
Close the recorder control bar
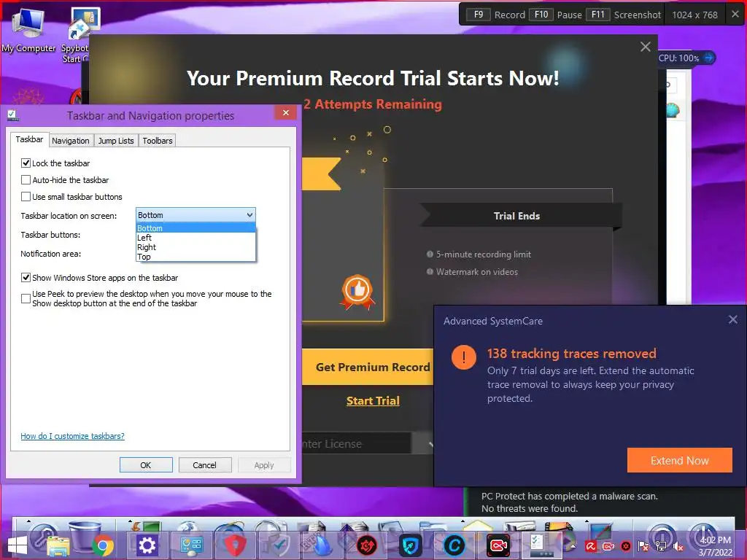(735, 15)
